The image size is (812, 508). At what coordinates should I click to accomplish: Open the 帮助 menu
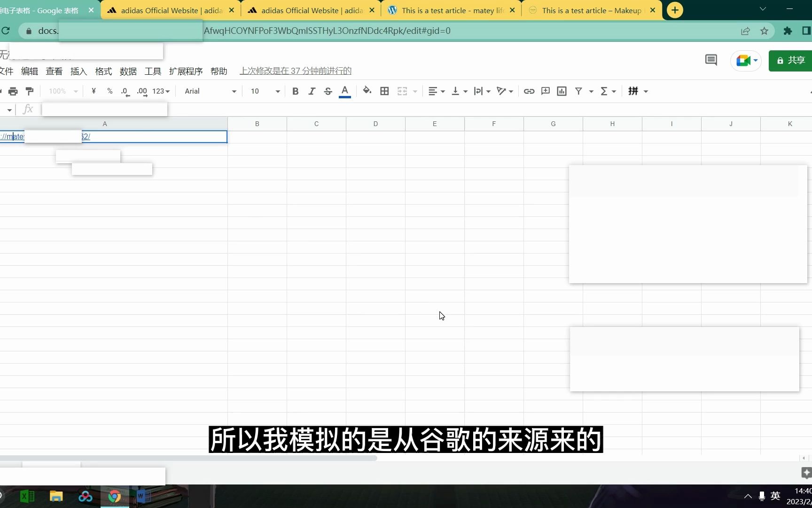[219, 71]
